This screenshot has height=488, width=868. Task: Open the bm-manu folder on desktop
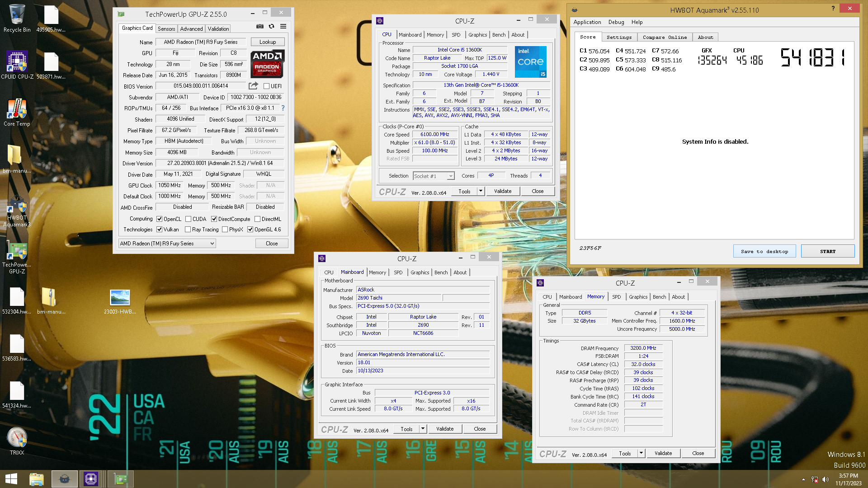(x=17, y=159)
